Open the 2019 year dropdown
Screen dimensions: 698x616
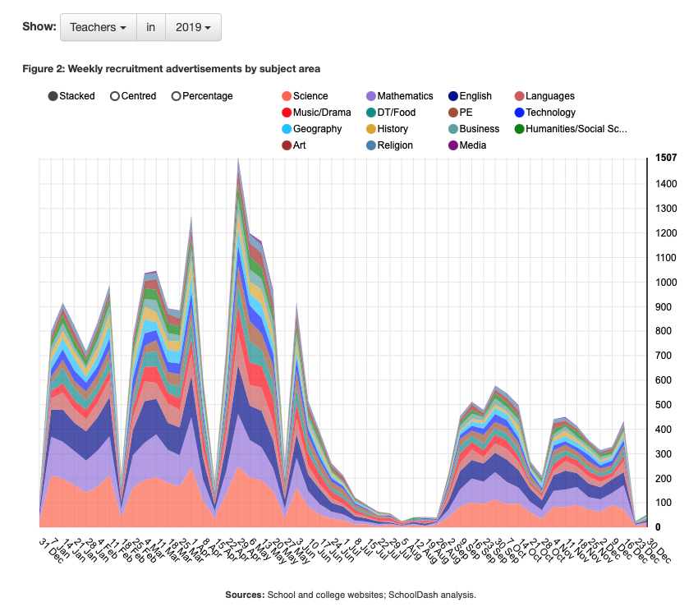pyautogui.click(x=193, y=27)
